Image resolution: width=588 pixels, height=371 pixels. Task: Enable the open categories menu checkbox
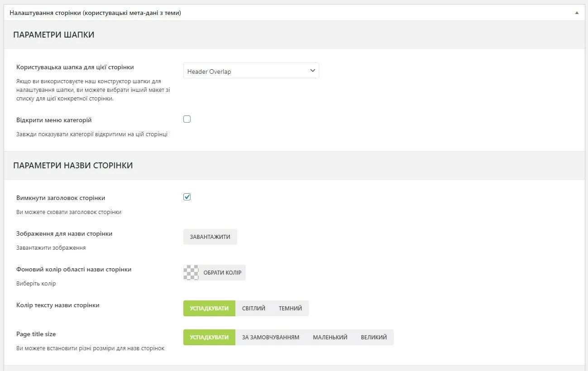click(x=187, y=119)
